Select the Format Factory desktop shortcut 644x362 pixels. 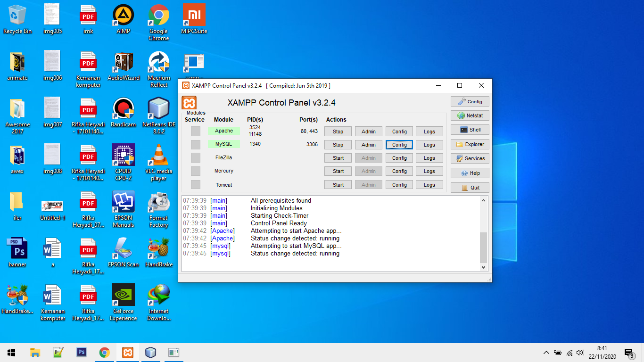click(x=158, y=209)
